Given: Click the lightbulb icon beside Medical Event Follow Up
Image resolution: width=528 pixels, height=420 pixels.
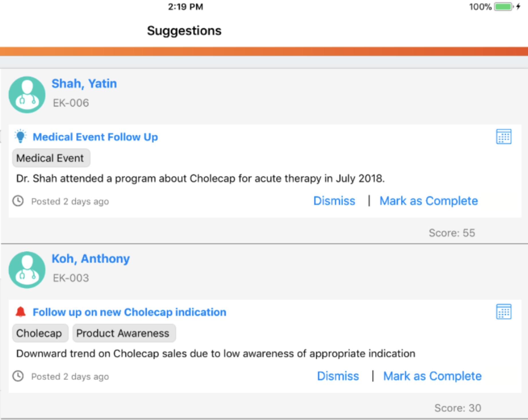Looking at the screenshot, I should [x=20, y=137].
